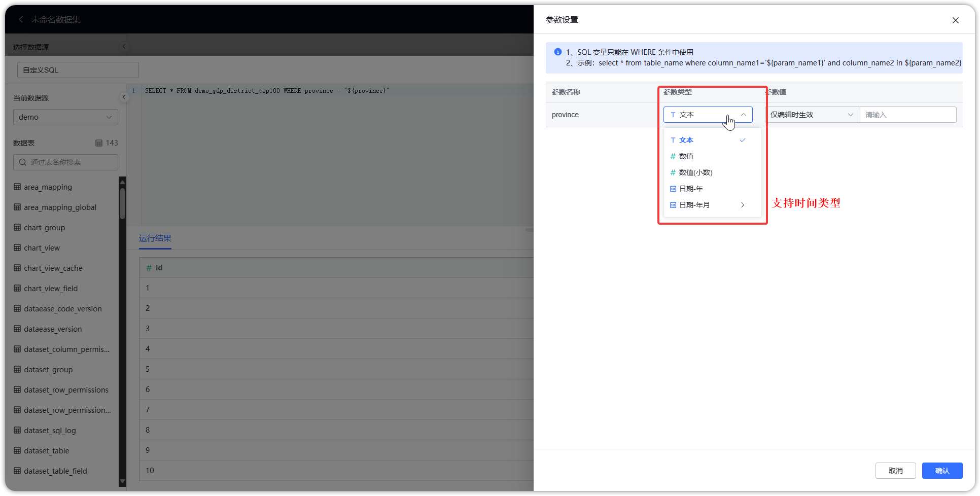This screenshot has width=980, height=496.
Task: Select 数值 as the parameter type
Action: (x=687, y=156)
